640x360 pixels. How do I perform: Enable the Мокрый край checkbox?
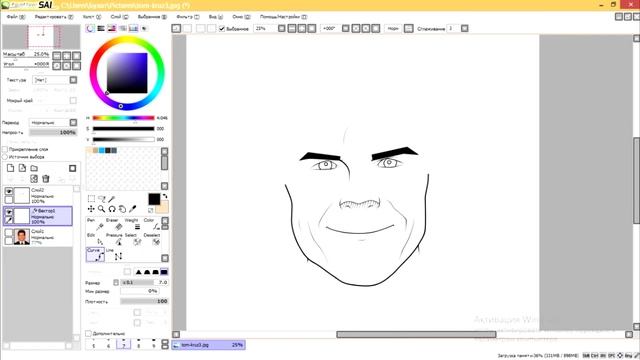pyautogui.click(x=73, y=100)
